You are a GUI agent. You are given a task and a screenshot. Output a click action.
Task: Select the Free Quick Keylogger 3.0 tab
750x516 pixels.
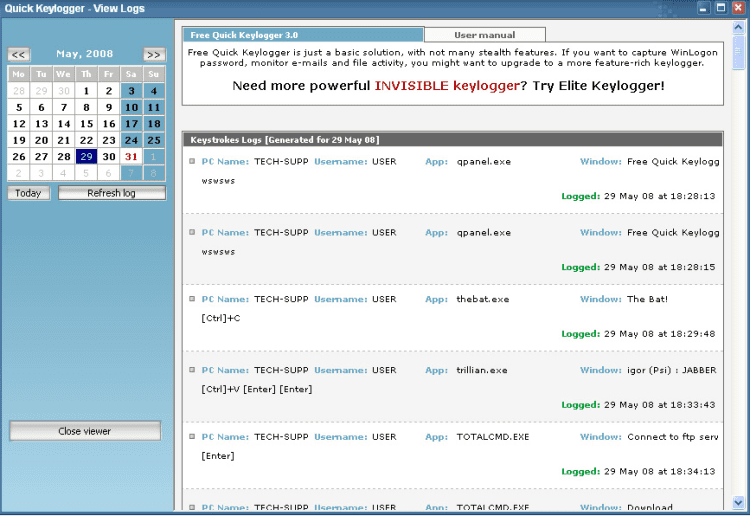point(303,35)
